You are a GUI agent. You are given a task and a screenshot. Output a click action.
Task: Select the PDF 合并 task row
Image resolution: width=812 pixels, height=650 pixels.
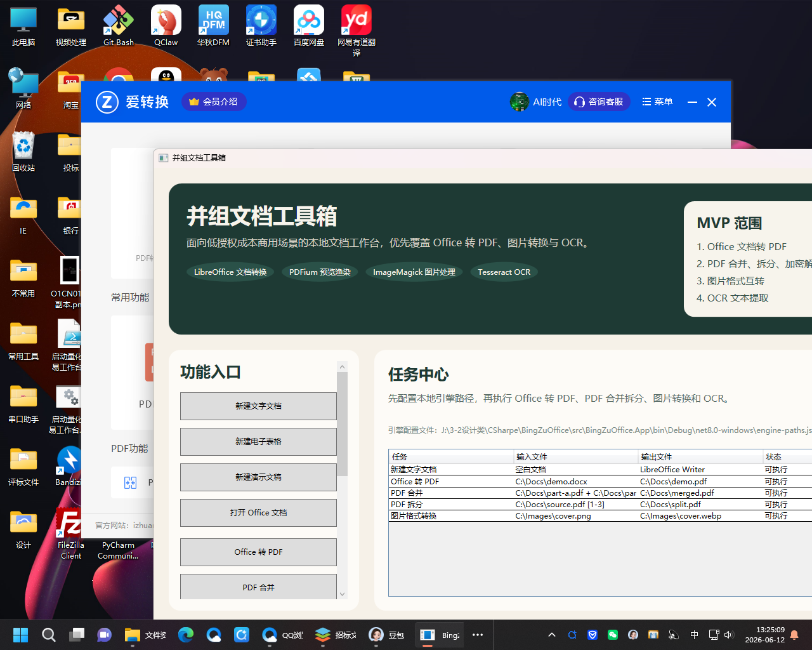point(600,493)
